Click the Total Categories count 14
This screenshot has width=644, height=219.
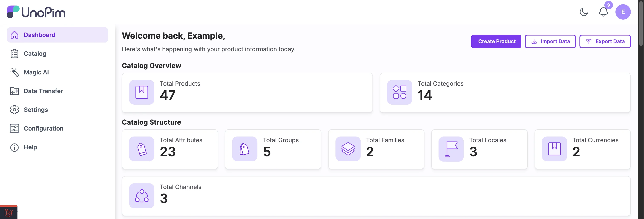425,95
